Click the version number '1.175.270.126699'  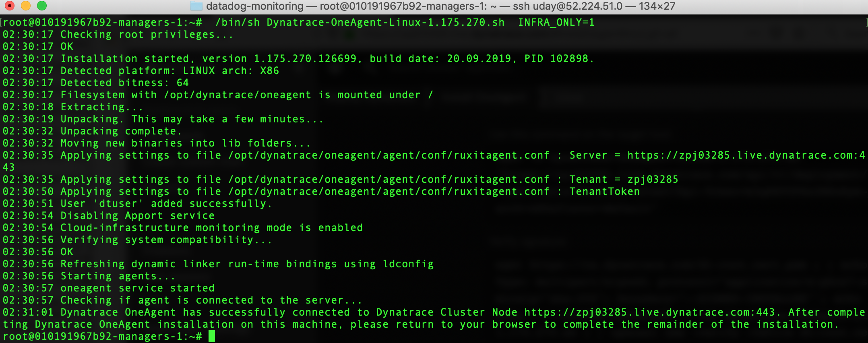pos(305,59)
